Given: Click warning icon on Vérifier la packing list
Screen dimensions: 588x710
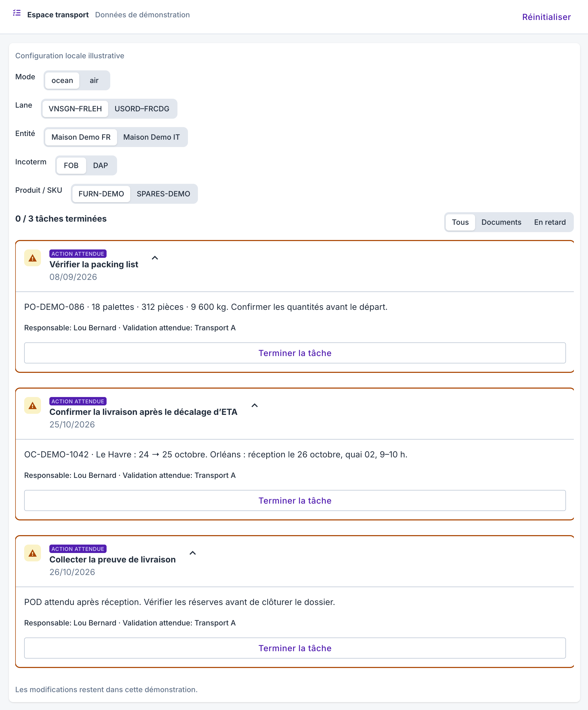Looking at the screenshot, I should (33, 258).
